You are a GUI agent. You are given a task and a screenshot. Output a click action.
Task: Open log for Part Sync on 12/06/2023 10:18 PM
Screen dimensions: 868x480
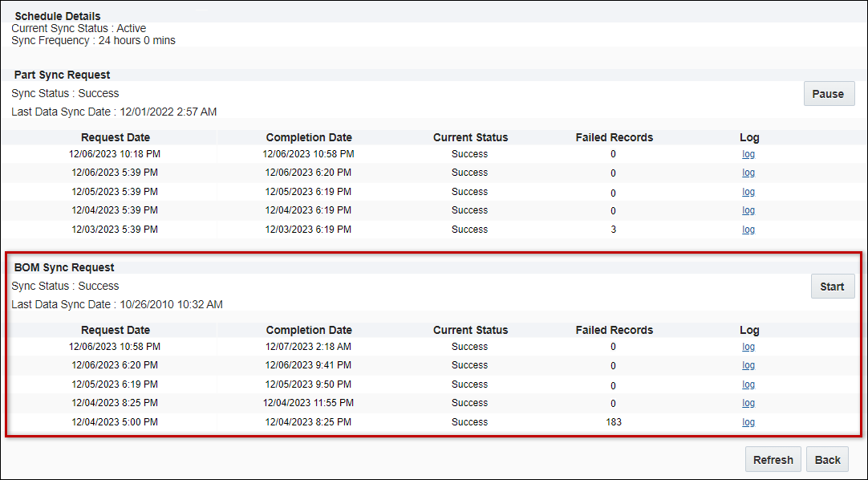point(748,153)
